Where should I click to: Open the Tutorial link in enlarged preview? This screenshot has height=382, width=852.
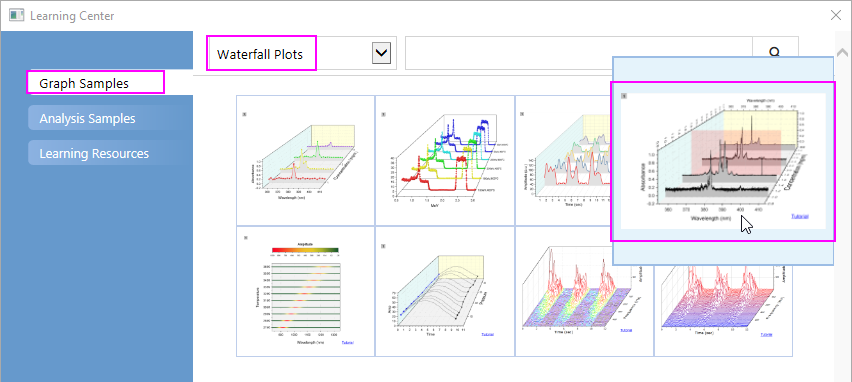coord(800,216)
